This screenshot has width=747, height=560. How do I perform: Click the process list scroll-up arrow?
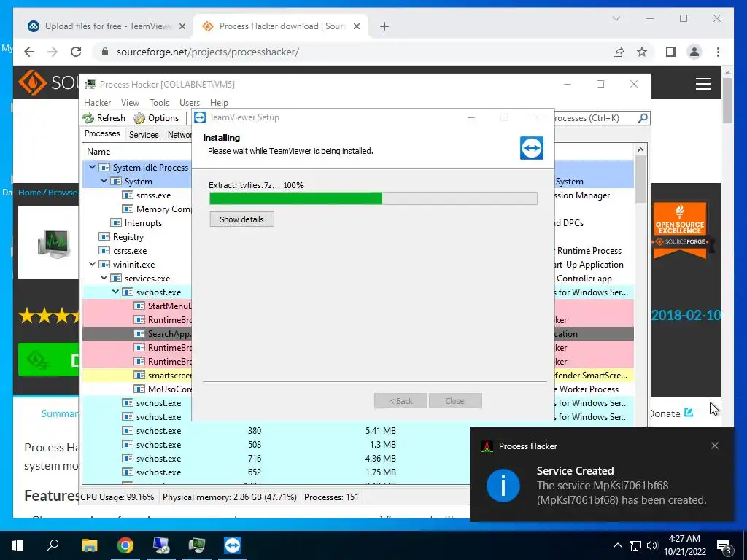click(x=640, y=150)
